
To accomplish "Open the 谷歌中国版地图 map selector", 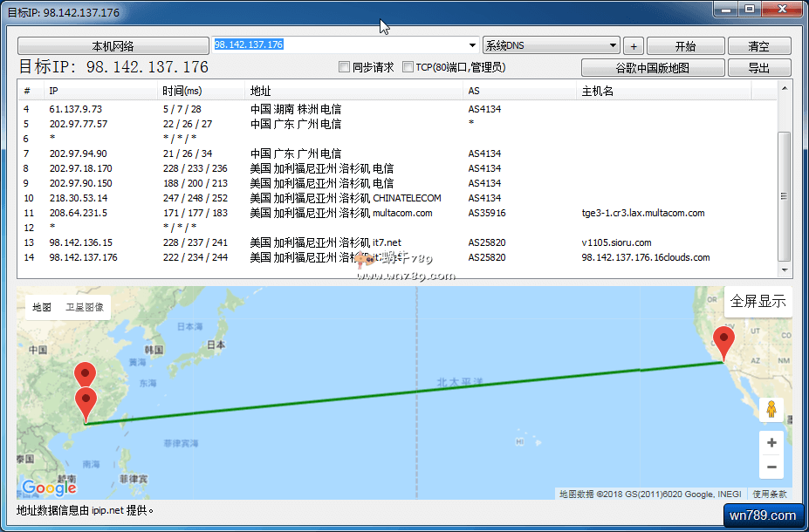I will coord(653,68).
